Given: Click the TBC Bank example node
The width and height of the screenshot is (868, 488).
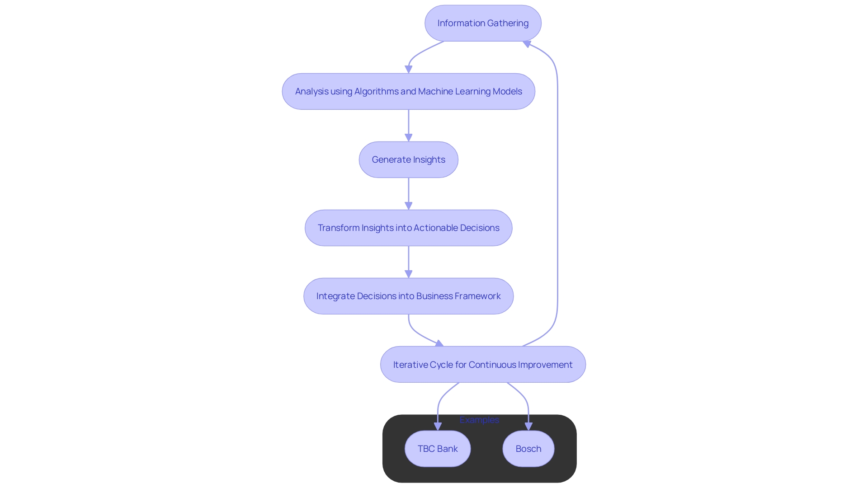Looking at the screenshot, I should pyautogui.click(x=438, y=448).
